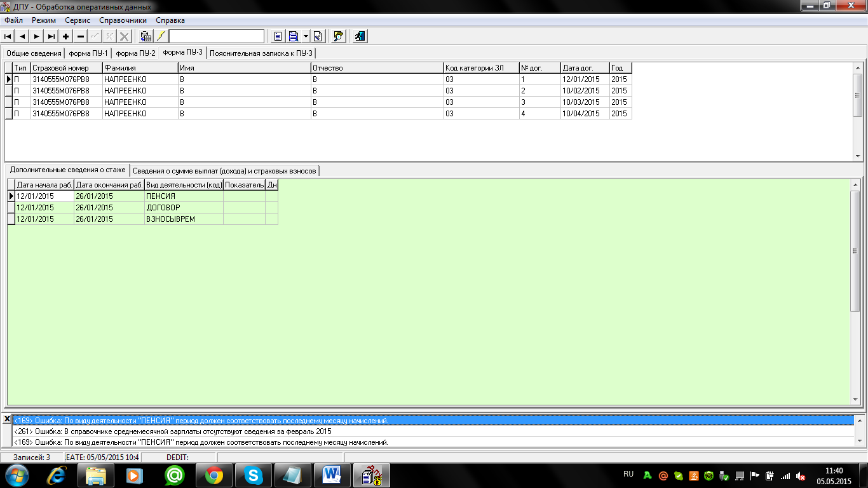This screenshot has width=868, height=488.
Task: Open the Режим menu
Action: 44,20
